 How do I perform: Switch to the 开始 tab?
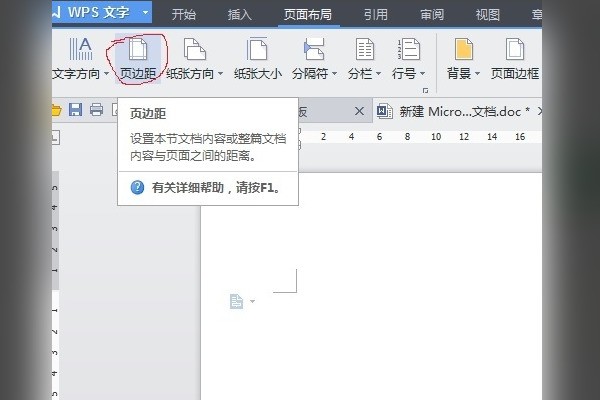[184, 15]
